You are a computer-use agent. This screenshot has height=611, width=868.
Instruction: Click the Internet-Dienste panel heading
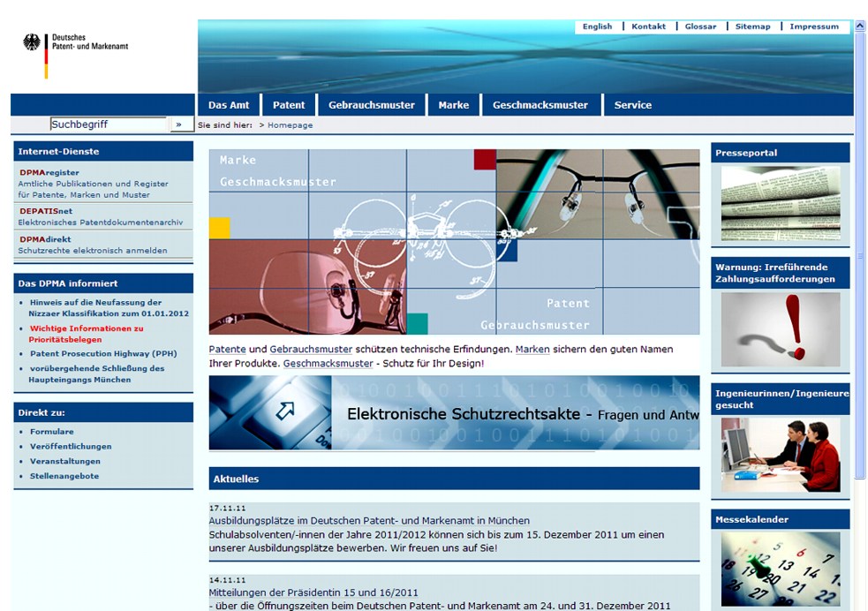coord(58,152)
